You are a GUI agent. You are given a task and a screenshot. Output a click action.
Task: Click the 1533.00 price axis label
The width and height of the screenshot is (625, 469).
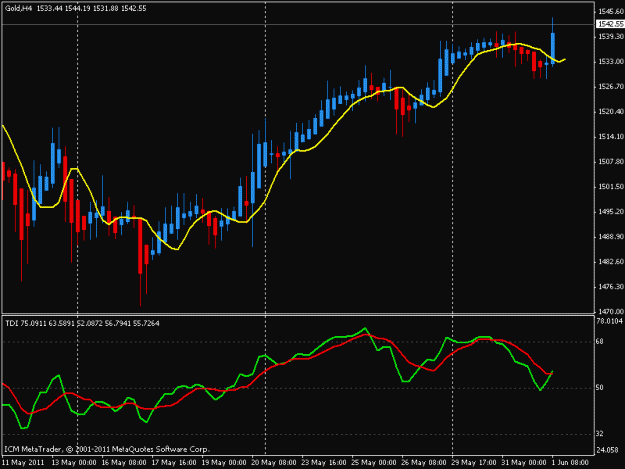click(611, 62)
